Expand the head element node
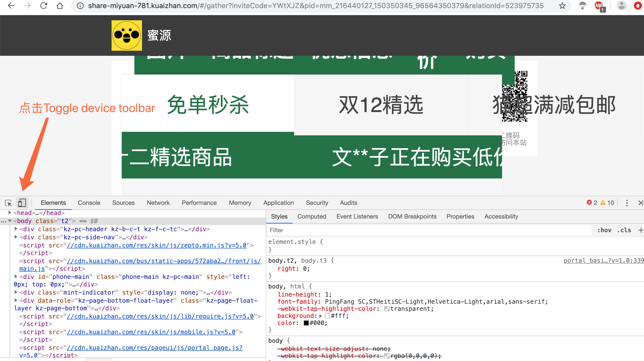The image size is (644, 361). pyautogui.click(x=10, y=213)
